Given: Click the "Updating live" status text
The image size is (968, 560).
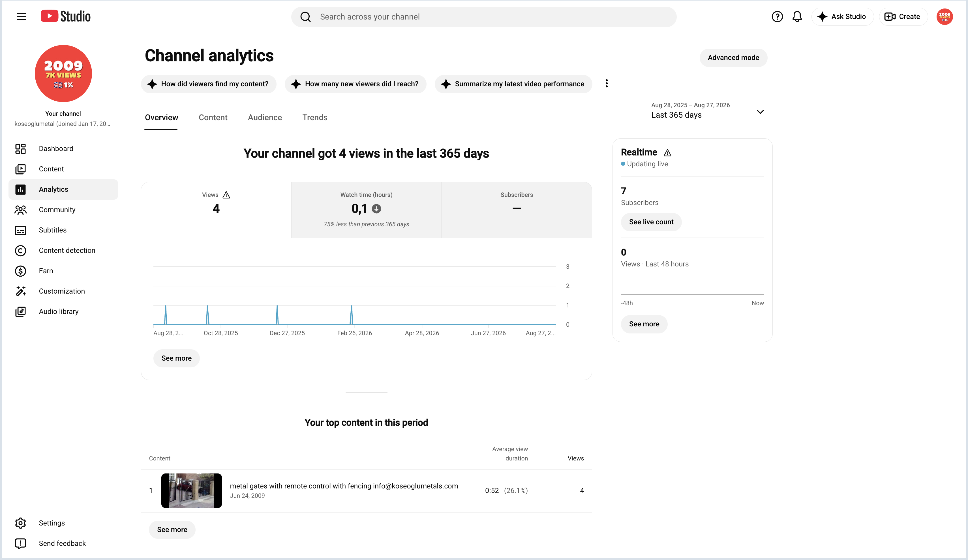Looking at the screenshot, I should point(647,164).
